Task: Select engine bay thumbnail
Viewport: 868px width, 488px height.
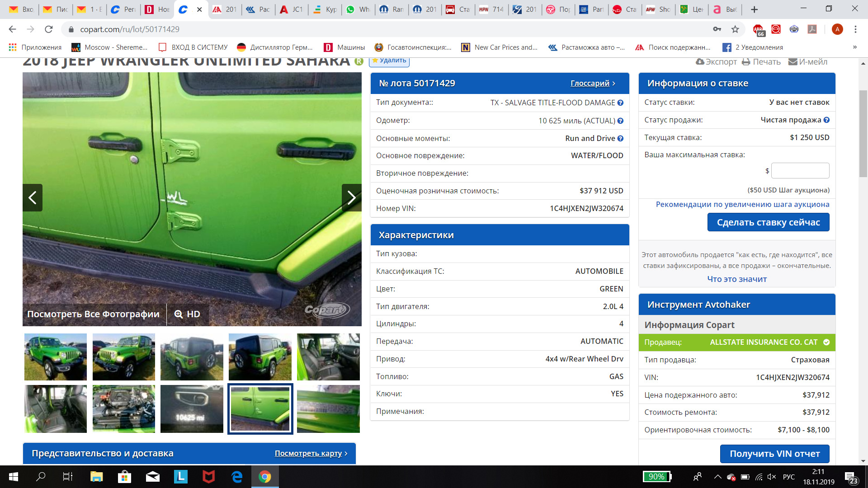Action: 123,409
